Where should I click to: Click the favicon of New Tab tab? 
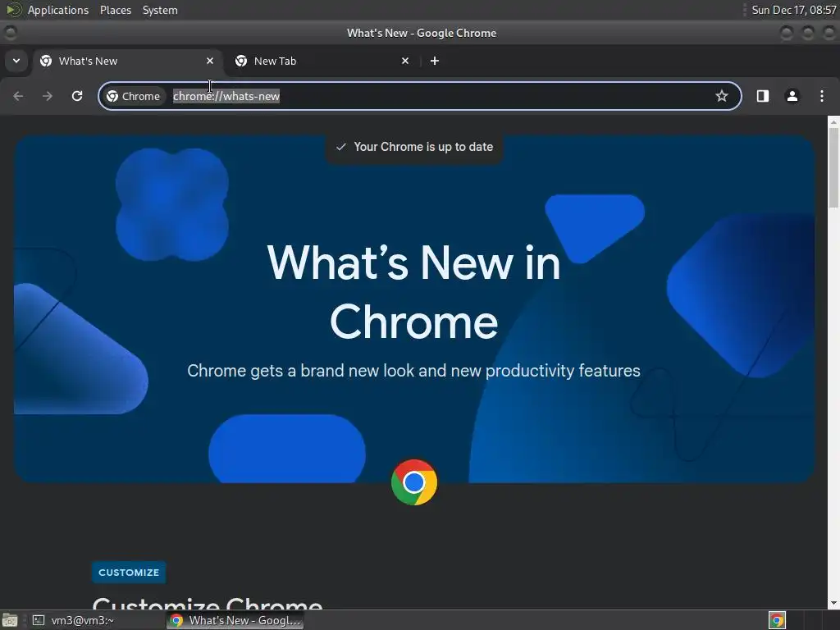(x=241, y=61)
